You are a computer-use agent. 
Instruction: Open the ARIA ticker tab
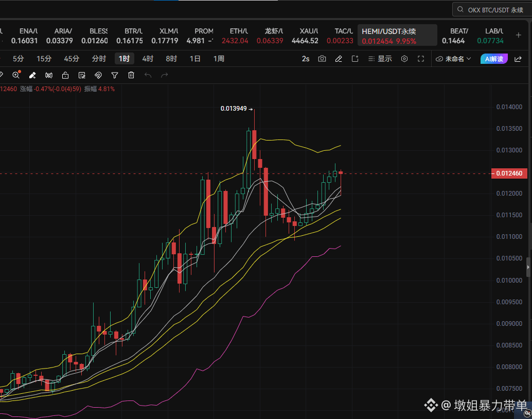(59, 36)
